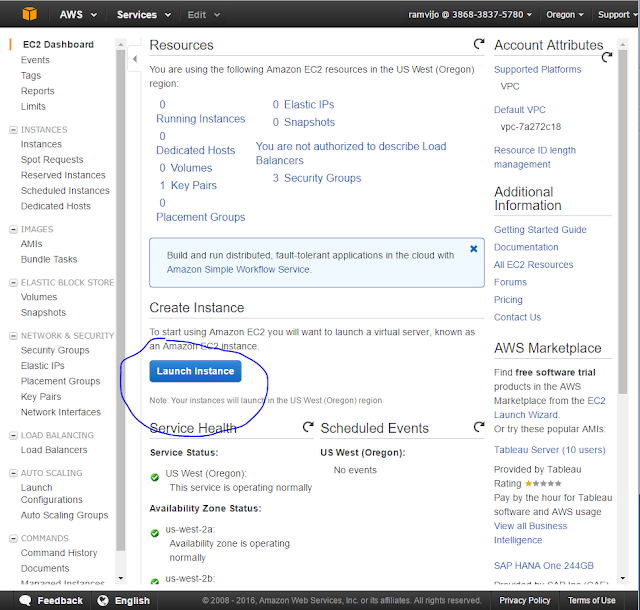Viewport: 640px width, 610px height.
Task: Click Tableau rating stars
Action: pos(543,483)
